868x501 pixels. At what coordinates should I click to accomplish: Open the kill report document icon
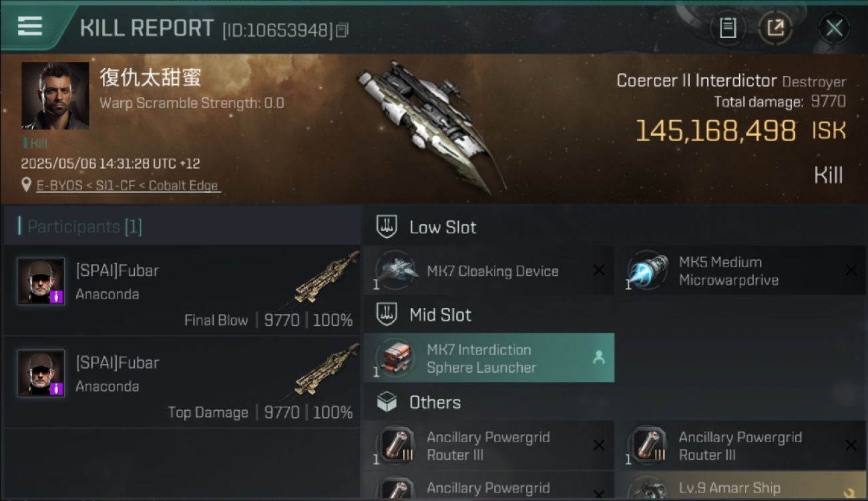coord(727,28)
